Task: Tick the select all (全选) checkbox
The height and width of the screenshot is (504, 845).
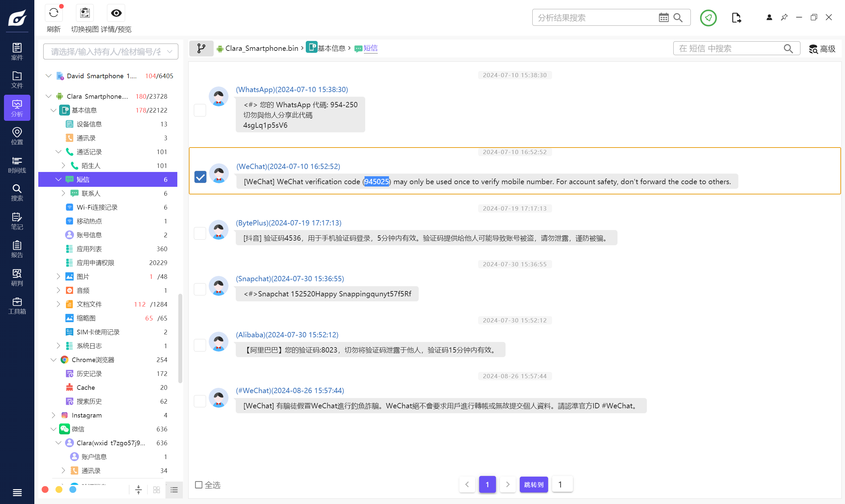Action: click(199, 485)
